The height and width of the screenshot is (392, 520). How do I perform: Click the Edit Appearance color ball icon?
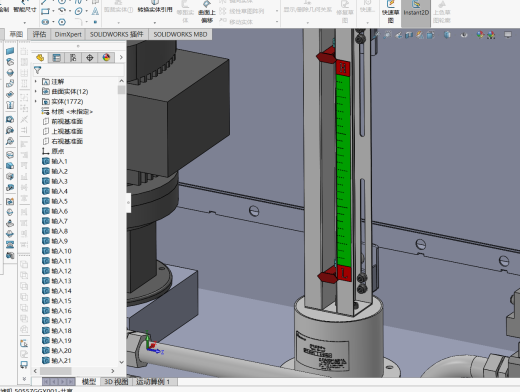point(480,35)
